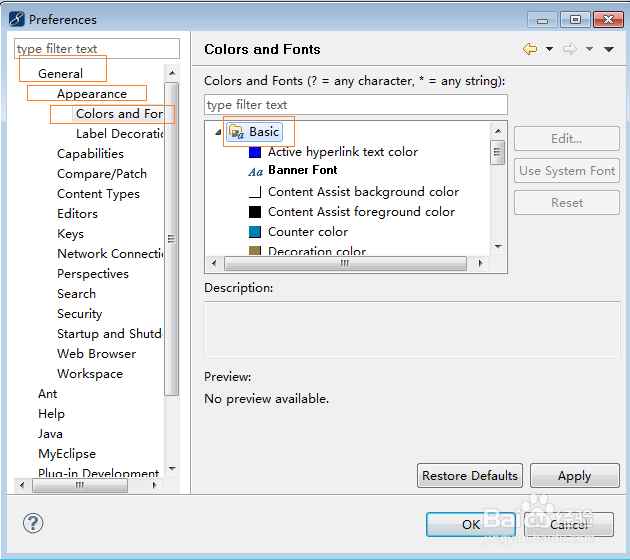Open the back history dropdown arrow
This screenshot has width=630, height=560.
click(549, 49)
